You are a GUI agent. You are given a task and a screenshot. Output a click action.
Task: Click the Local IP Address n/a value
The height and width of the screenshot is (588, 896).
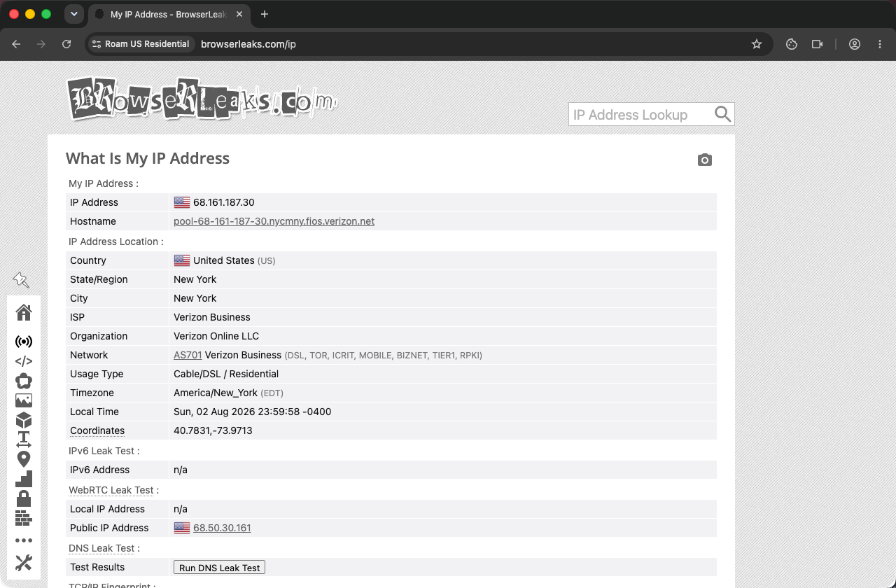[x=181, y=509]
